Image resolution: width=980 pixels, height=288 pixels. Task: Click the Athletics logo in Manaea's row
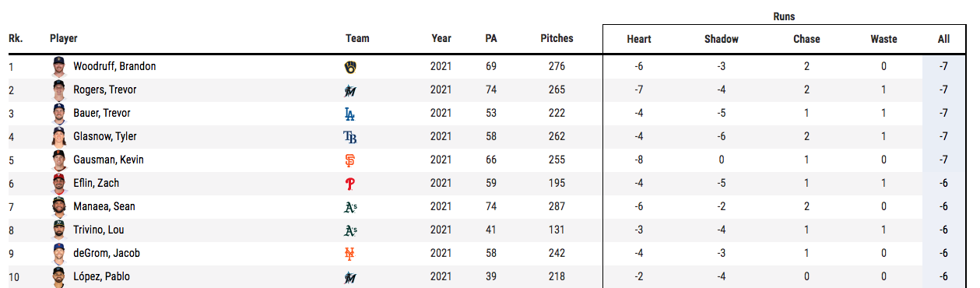[x=350, y=207]
